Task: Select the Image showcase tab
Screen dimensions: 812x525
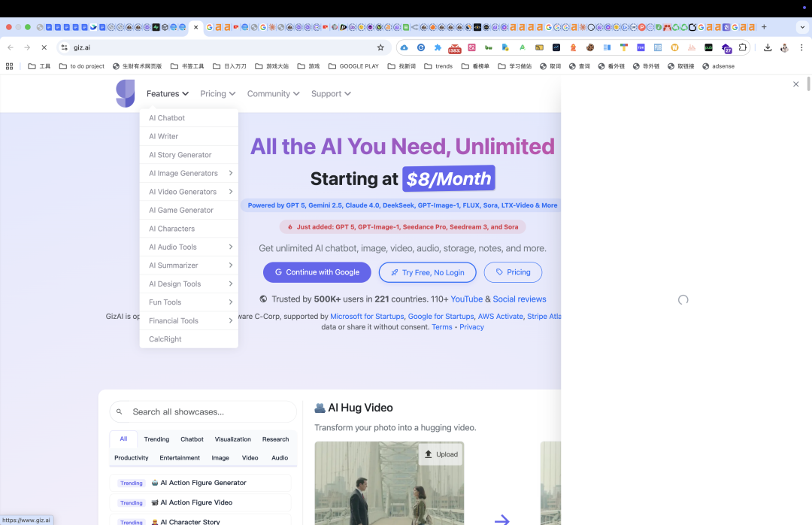Action: click(x=220, y=458)
